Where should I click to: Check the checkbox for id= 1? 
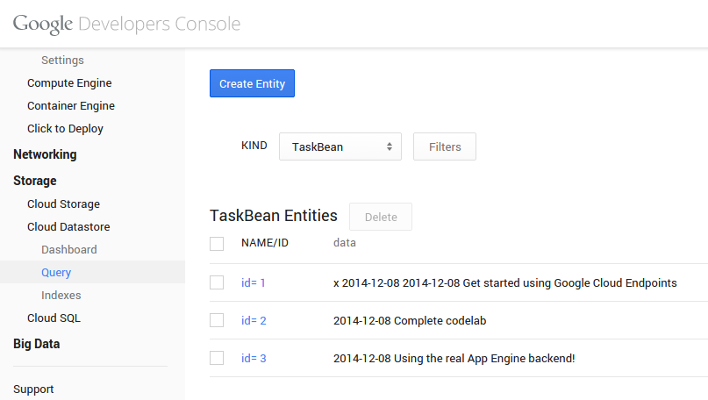[217, 283]
